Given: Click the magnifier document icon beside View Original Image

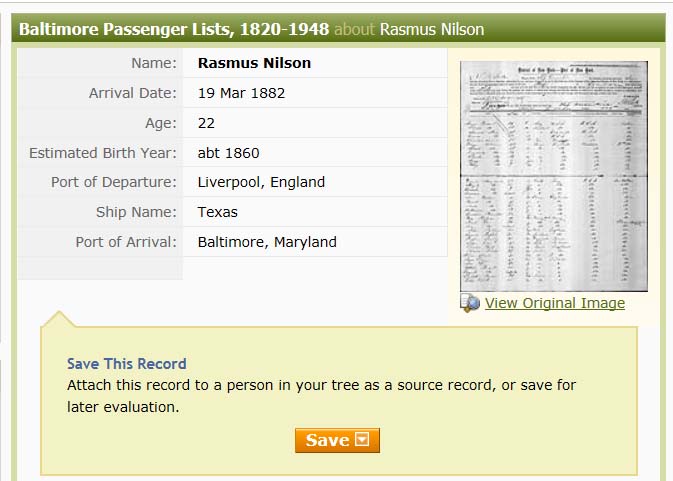Looking at the screenshot, I should coord(470,303).
